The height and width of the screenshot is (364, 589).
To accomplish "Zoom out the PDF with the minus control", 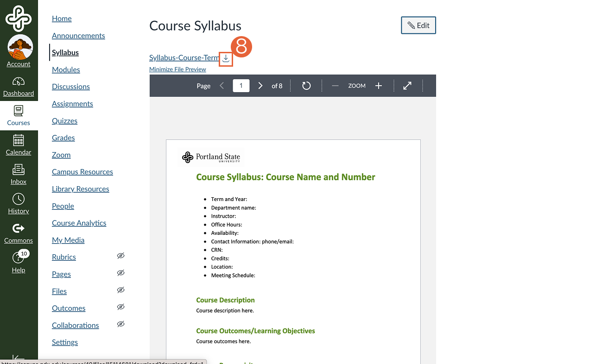I will (335, 86).
